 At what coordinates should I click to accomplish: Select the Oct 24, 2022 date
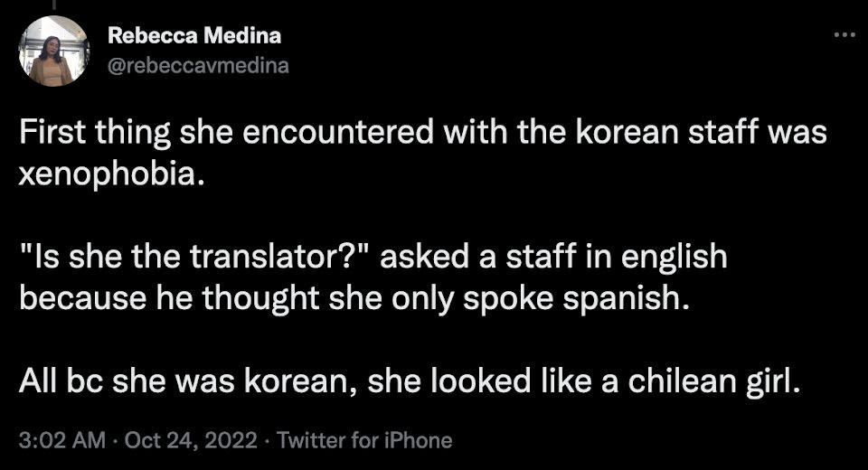click(191, 440)
